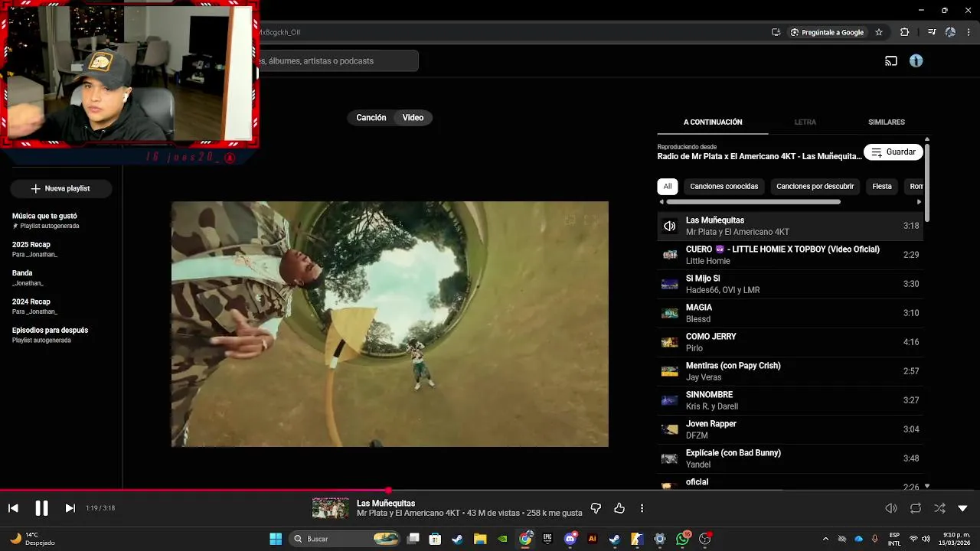Open more options menu in player bar

point(642,508)
